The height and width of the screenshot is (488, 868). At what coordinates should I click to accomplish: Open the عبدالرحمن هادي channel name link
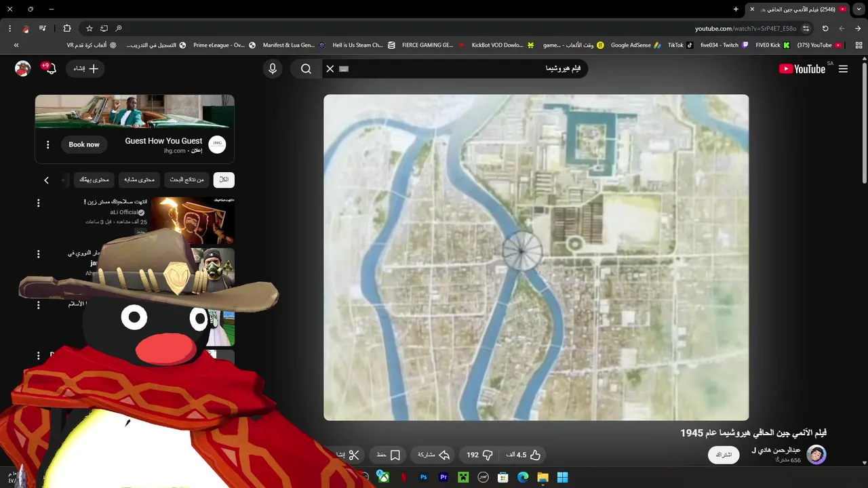coord(776,451)
